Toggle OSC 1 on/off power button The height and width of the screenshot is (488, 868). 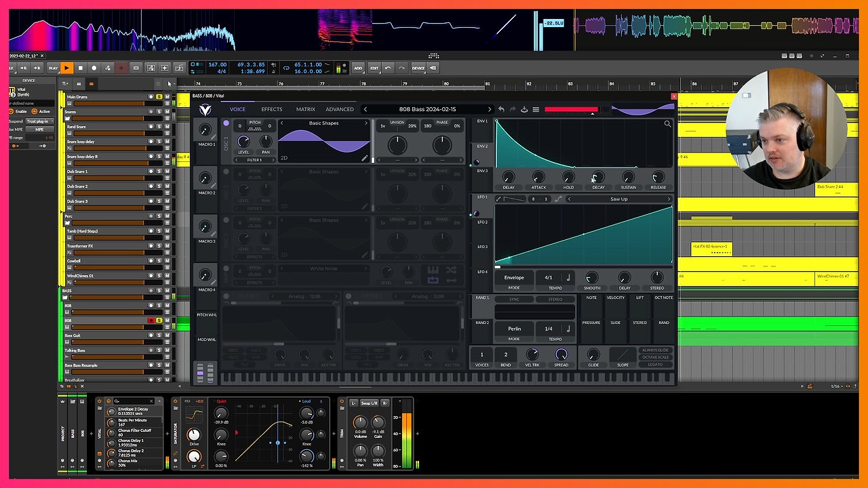coord(226,123)
